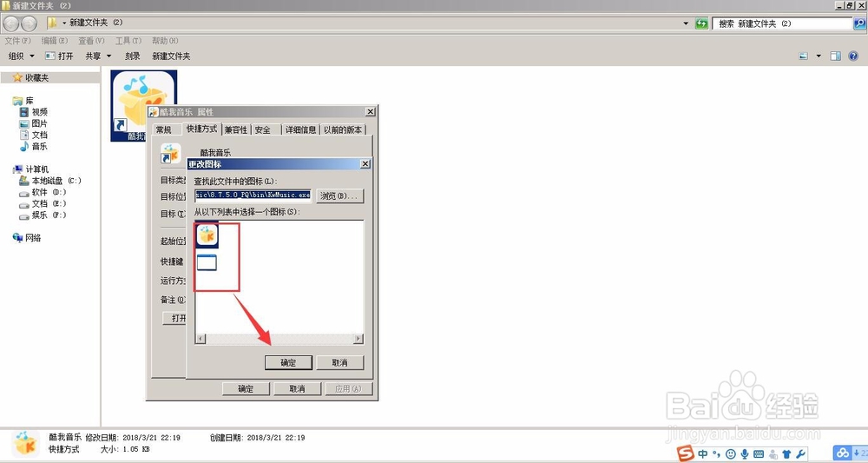868x463 pixels.
Task: Open 软件 (D:) drive
Action: point(43,192)
